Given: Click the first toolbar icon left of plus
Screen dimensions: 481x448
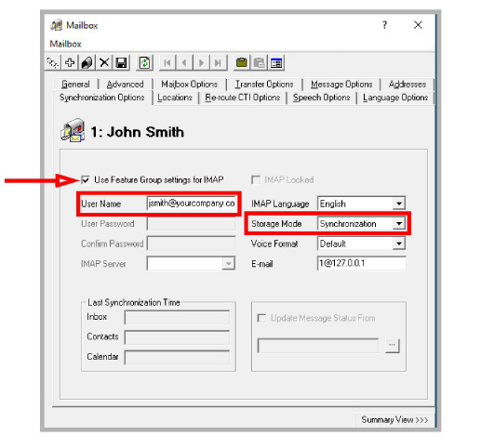Looking at the screenshot, I should point(53,63).
